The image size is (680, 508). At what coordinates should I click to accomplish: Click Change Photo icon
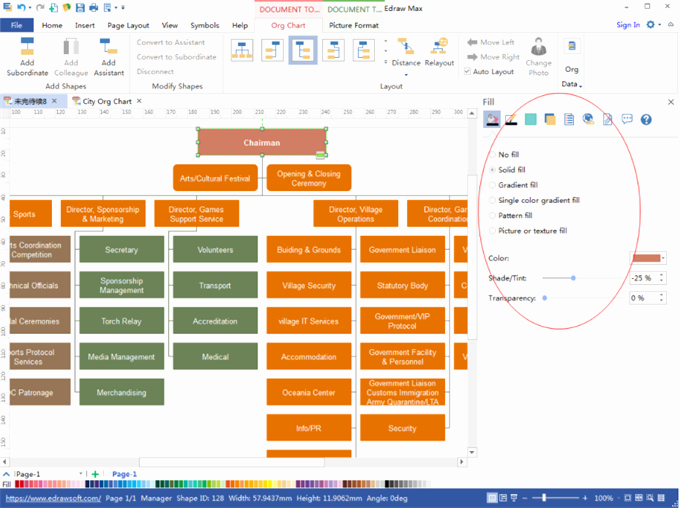point(539,46)
